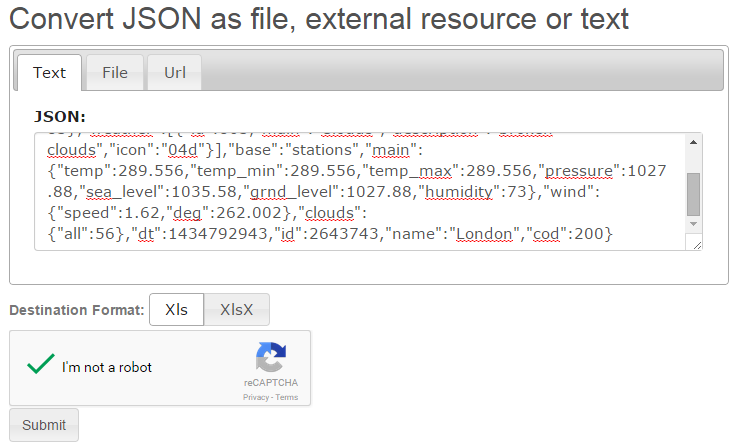Viewport: 733px width, 445px height.
Task: Click the textarea scrollbar down arrow
Action: pos(693,224)
